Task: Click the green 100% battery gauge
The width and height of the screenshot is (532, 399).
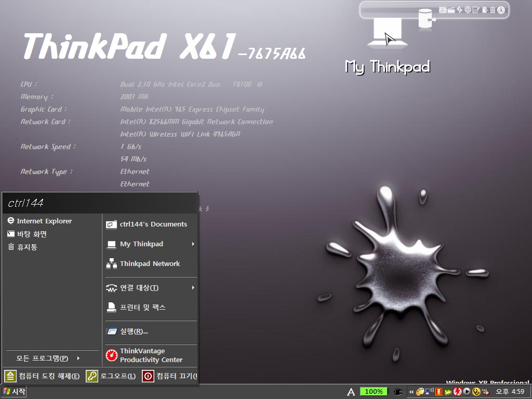Action: point(374,392)
